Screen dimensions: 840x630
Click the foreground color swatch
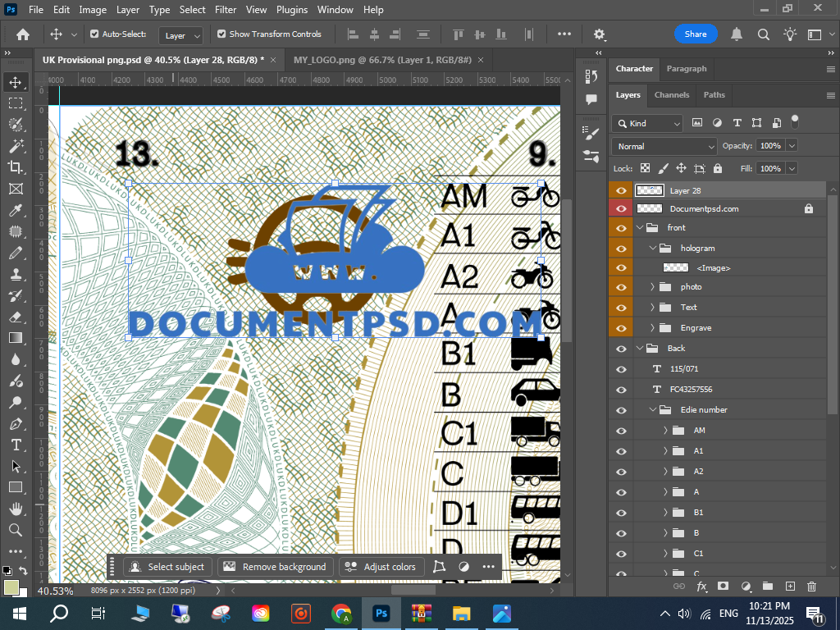click(10, 587)
